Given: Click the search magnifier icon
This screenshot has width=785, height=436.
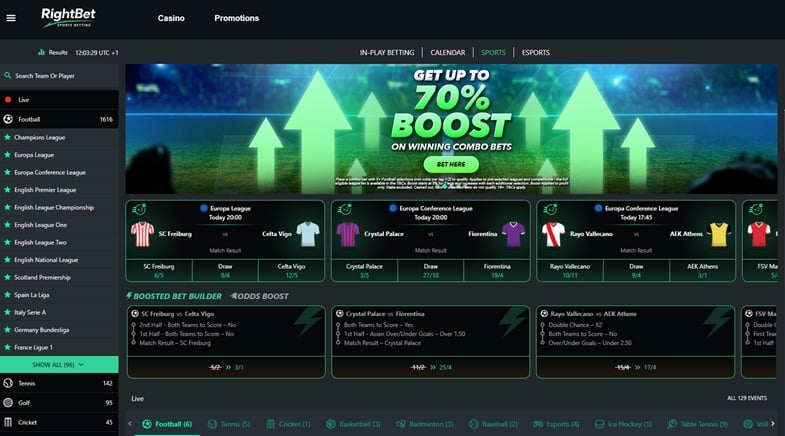Looking at the screenshot, I should click(8, 76).
